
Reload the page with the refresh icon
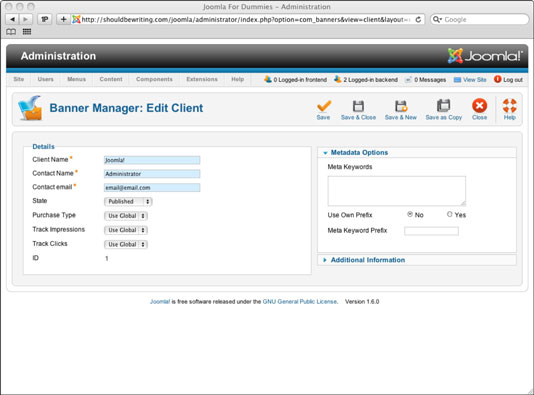418,19
